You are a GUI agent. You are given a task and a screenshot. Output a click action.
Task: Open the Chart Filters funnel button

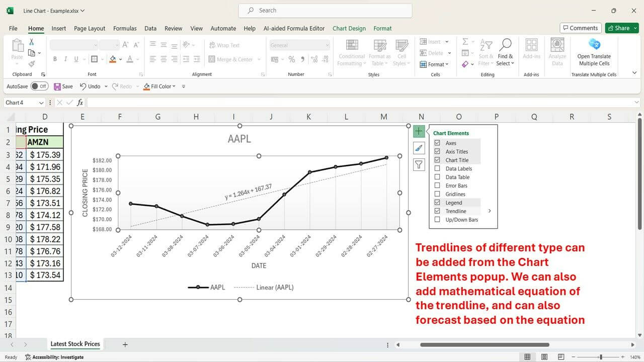click(419, 164)
